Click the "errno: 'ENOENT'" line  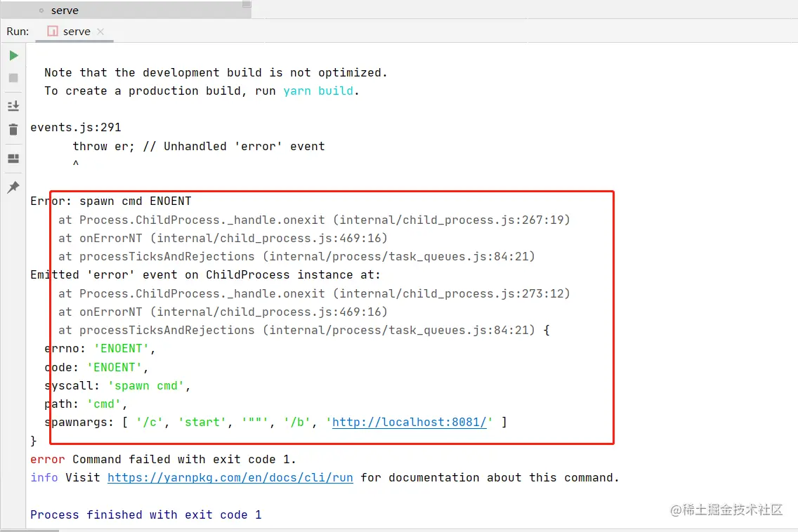(x=100, y=348)
